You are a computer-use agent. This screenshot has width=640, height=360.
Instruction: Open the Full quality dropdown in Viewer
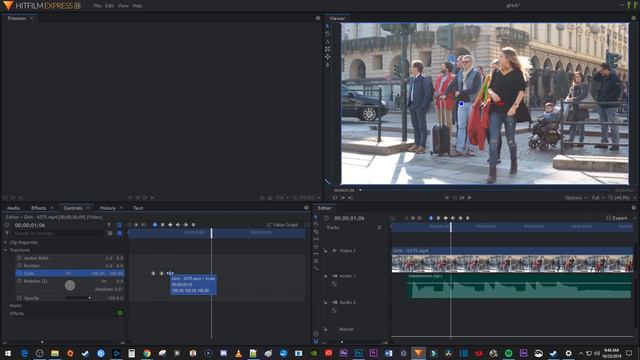[x=598, y=198]
